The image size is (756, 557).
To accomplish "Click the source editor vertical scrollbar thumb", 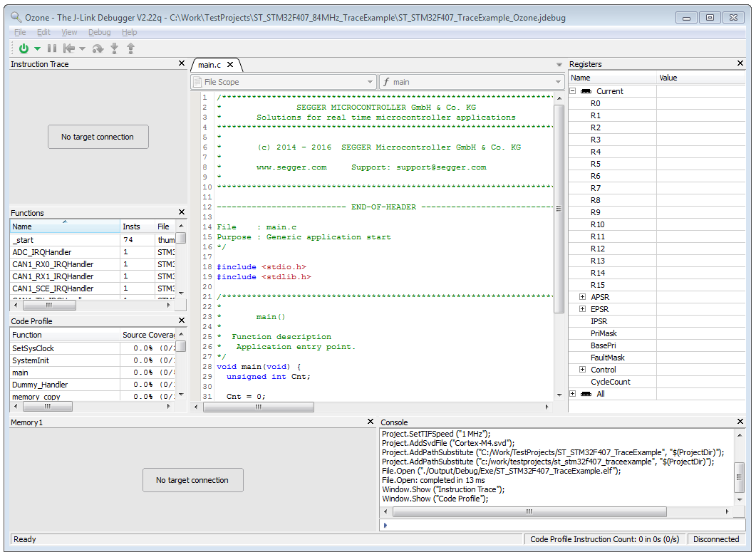I will (x=559, y=209).
